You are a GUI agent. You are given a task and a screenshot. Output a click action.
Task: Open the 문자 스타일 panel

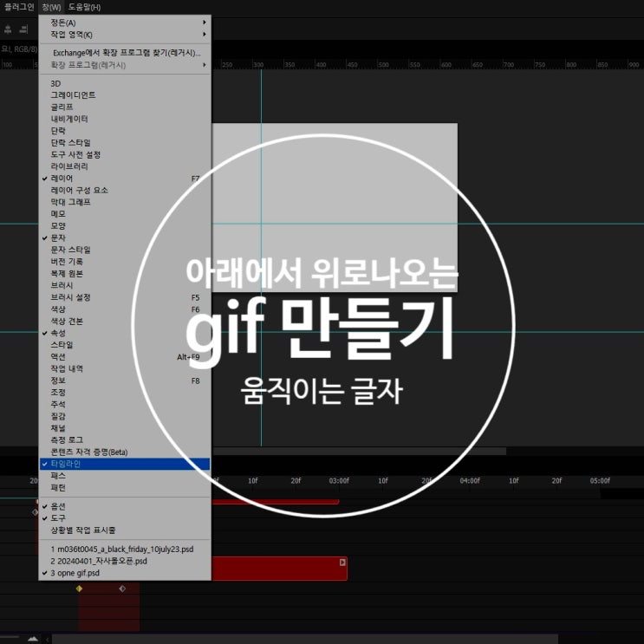coord(125,250)
